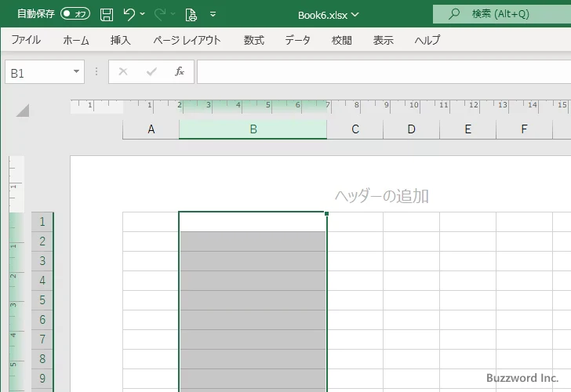Open the 表示 tab
Viewport: 571px width, 392px height.
click(383, 40)
